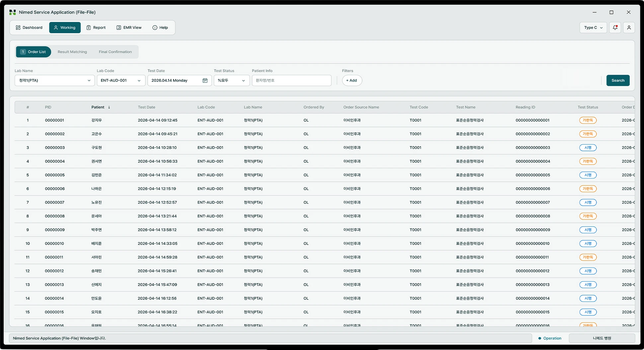Click PID 00000003 cell
This screenshot has width=644, height=350.
coord(55,148)
